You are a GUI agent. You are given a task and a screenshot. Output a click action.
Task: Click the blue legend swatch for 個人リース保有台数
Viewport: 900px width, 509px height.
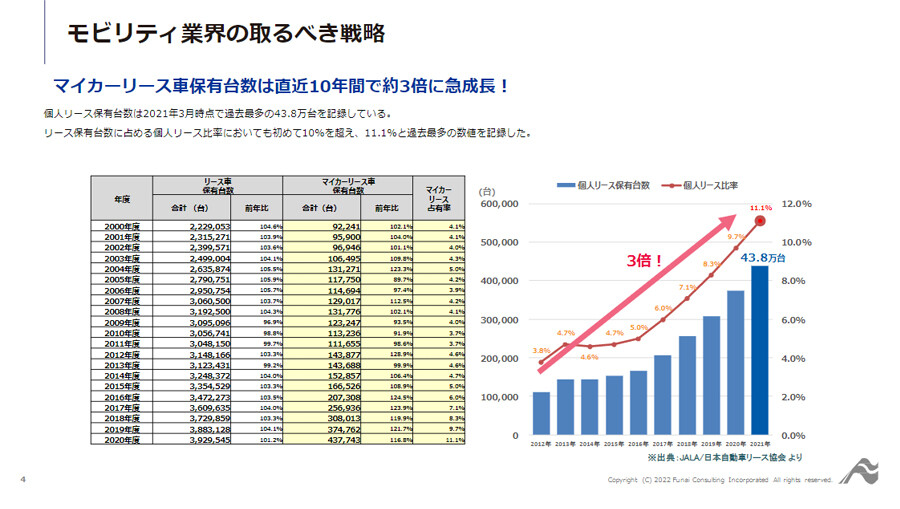(x=565, y=185)
